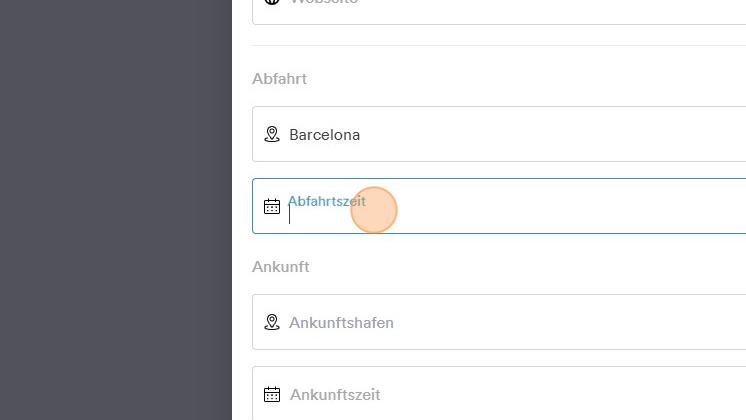
Task: Click the empty area right of Barcelona text
Action: [x=552, y=135]
